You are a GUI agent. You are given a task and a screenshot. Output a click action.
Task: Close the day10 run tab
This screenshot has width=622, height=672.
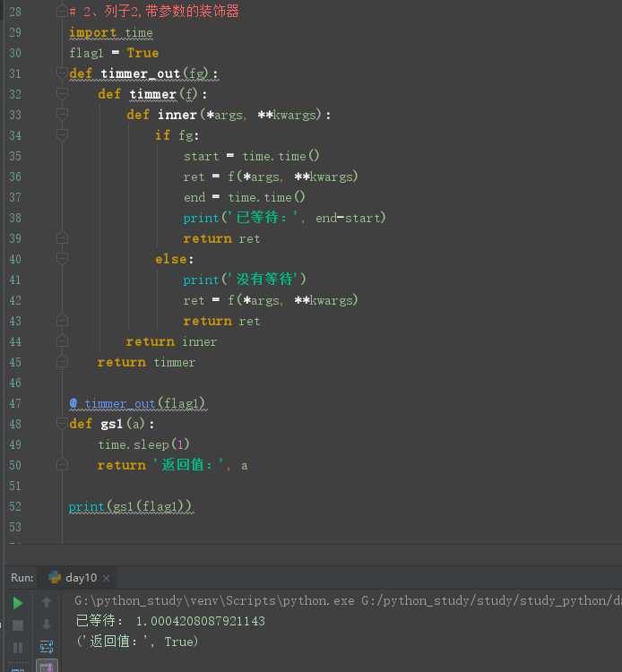[106, 578]
